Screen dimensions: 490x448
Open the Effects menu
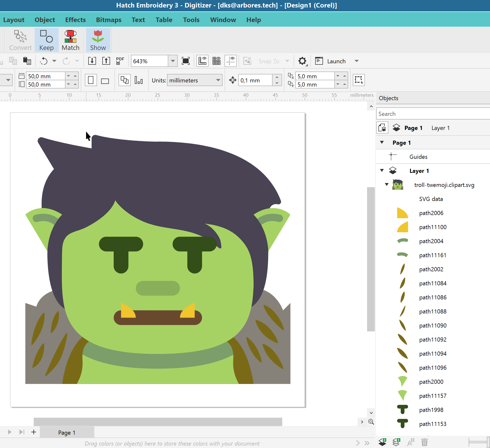pyautogui.click(x=75, y=20)
